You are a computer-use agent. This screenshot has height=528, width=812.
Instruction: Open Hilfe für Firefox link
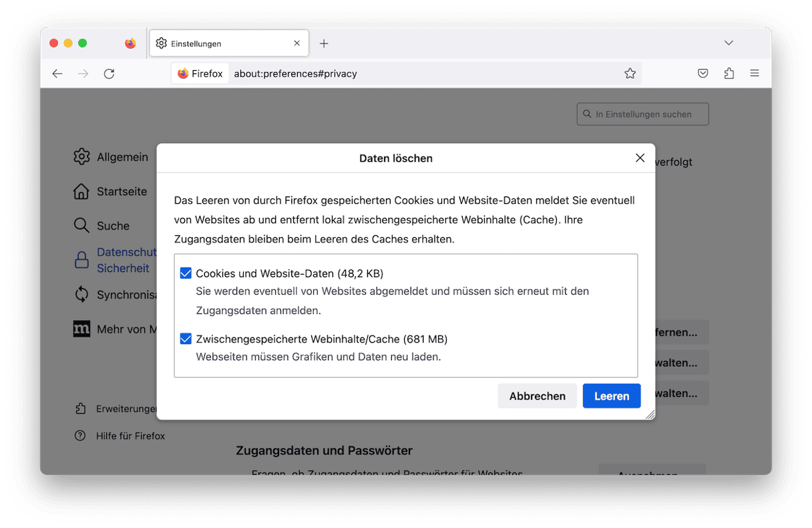click(130, 436)
